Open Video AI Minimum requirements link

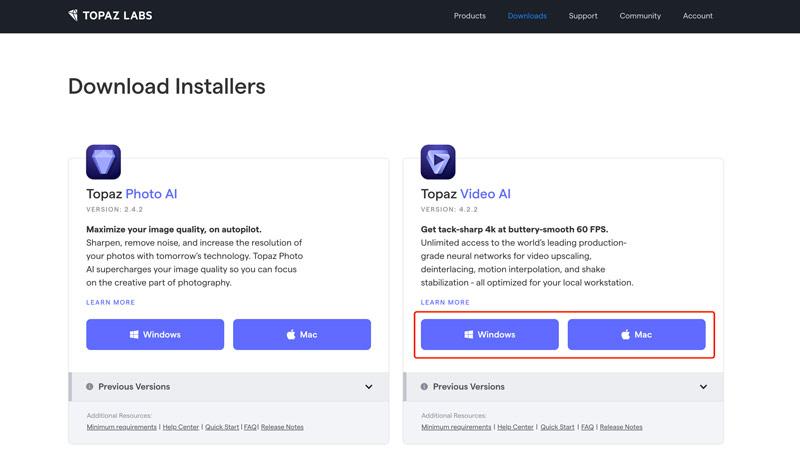pos(456,427)
